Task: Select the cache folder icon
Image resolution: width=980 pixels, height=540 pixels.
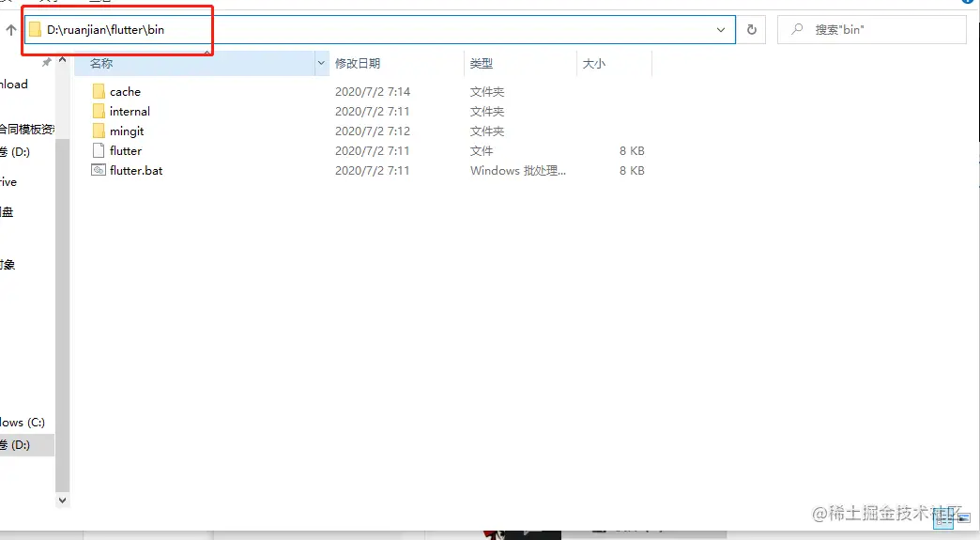Action: coord(99,91)
